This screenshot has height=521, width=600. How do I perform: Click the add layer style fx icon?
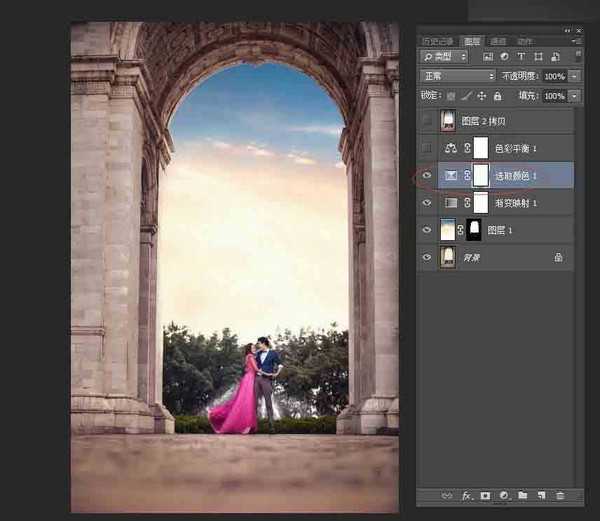pos(466,496)
